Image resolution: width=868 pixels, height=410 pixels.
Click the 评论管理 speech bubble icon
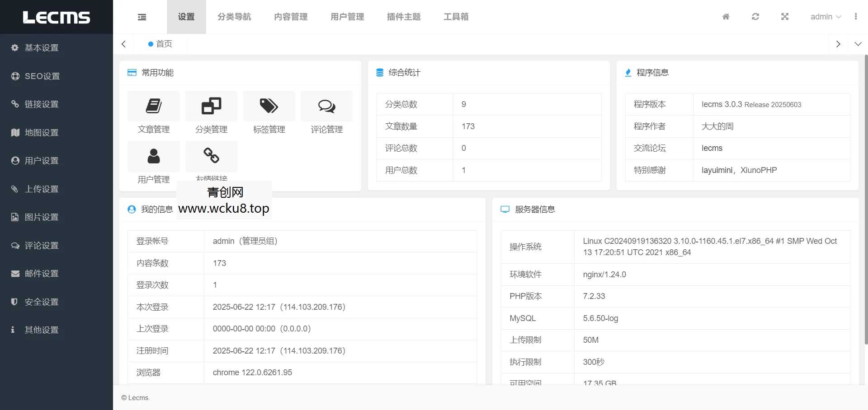tap(326, 113)
